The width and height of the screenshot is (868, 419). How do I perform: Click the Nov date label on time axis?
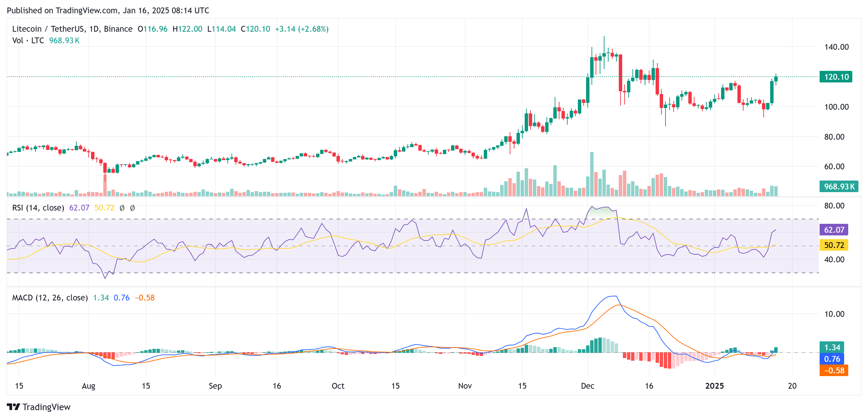[x=465, y=386]
